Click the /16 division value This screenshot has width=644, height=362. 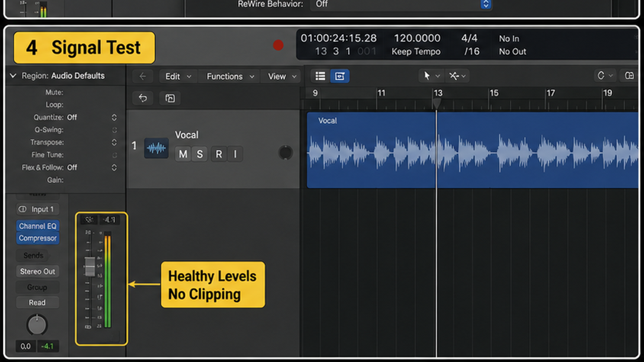pos(472,51)
